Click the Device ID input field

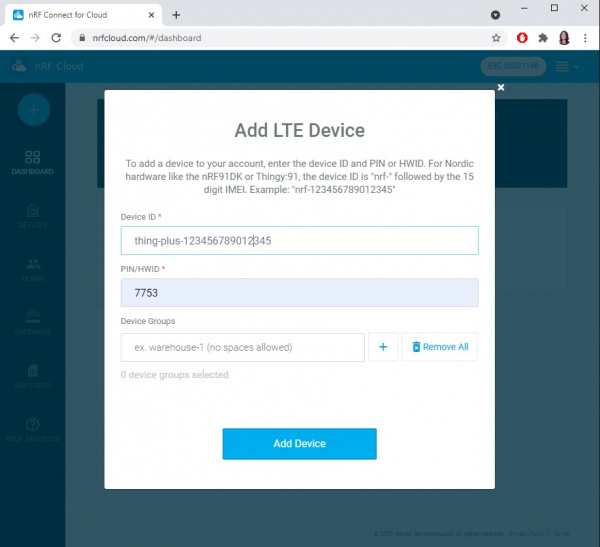299,240
